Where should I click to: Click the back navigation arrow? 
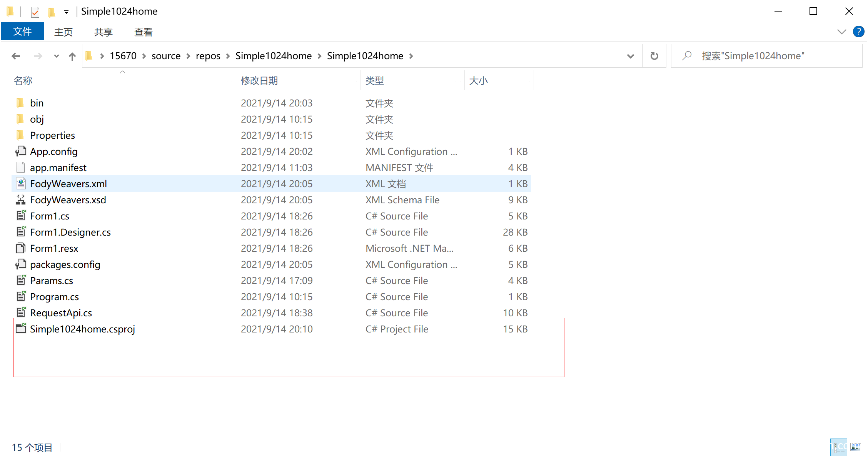16,56
